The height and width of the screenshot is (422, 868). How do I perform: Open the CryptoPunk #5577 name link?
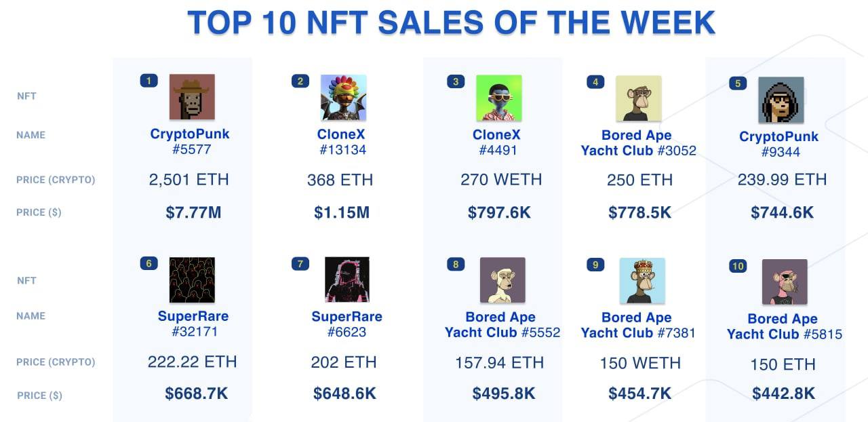point(190,134)
